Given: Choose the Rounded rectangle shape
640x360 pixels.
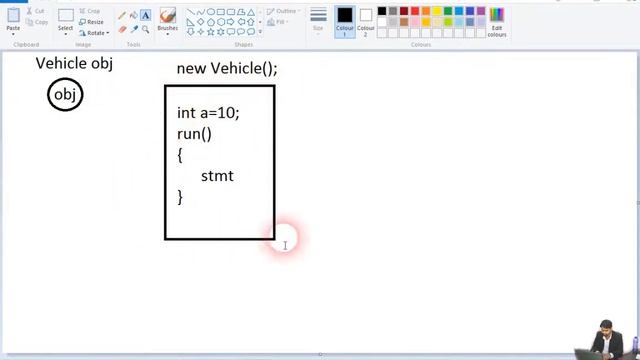Looking at the screenshot, I should 231,12.
